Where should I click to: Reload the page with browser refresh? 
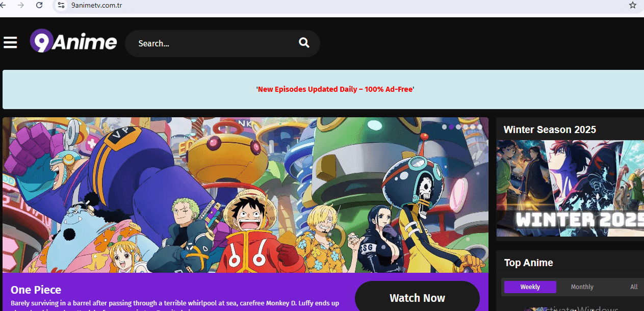[39, 5]
